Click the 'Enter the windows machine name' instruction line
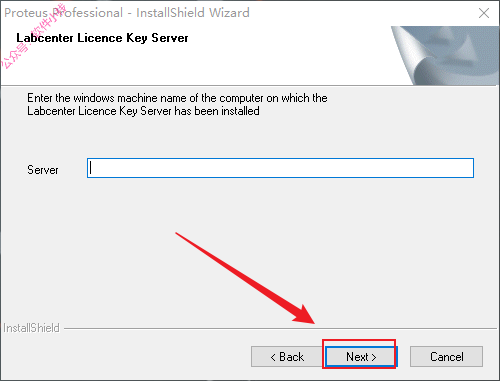This screenshot has width=500, height=381. [177, 98]
